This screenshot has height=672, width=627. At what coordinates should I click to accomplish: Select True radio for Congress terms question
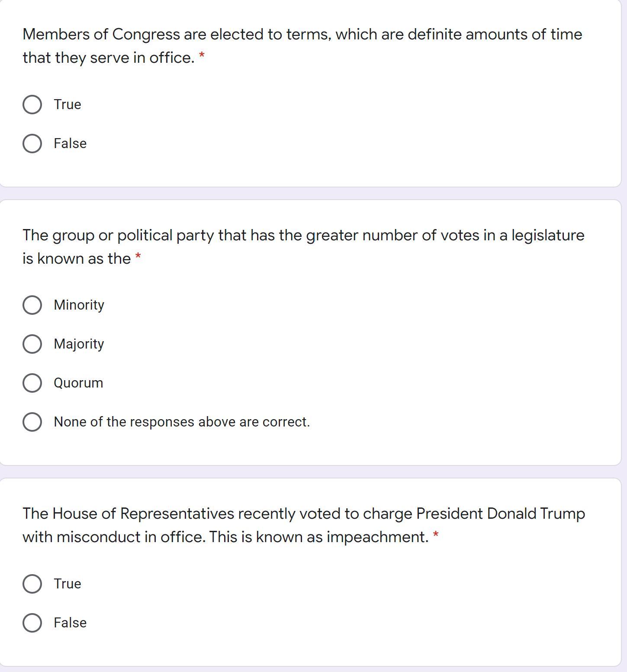(x=32, y=105)
